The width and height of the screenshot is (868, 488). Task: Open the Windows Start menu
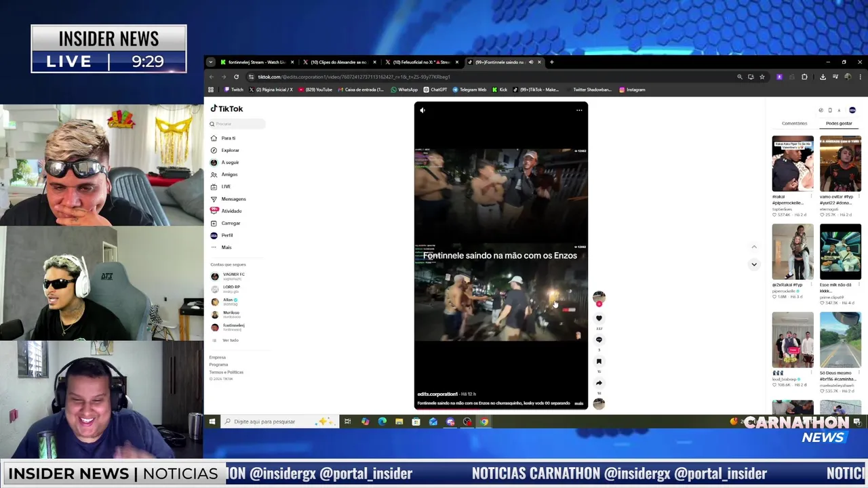pyautogui.click(x=212, y=422)
